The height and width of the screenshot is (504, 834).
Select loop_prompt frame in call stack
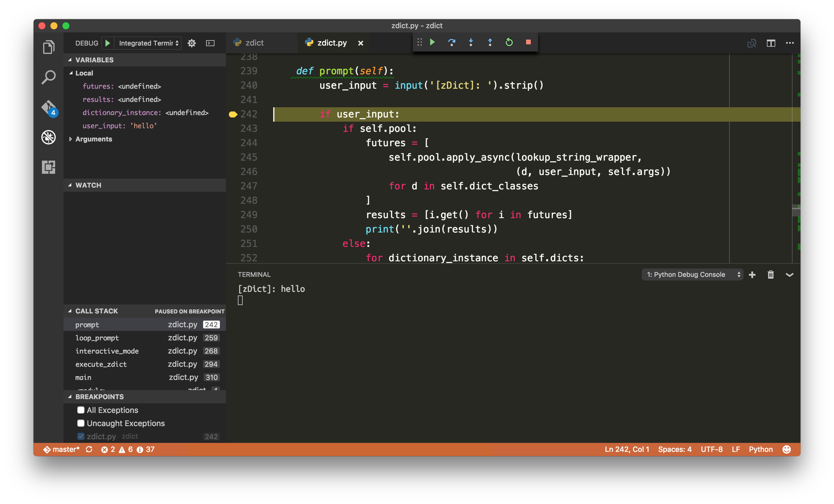pyautogui.click(x=97, y=338)
